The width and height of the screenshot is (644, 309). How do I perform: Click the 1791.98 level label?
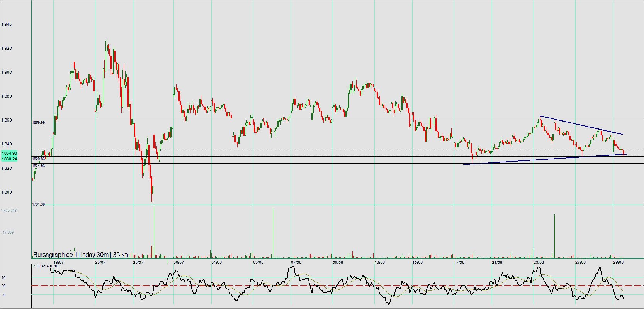[38, 204]
